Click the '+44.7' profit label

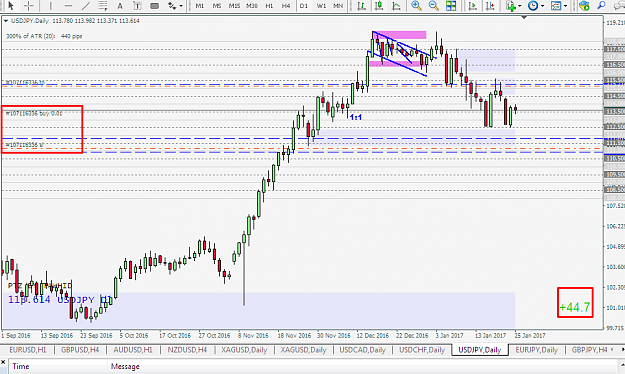(x=575, y=307)
